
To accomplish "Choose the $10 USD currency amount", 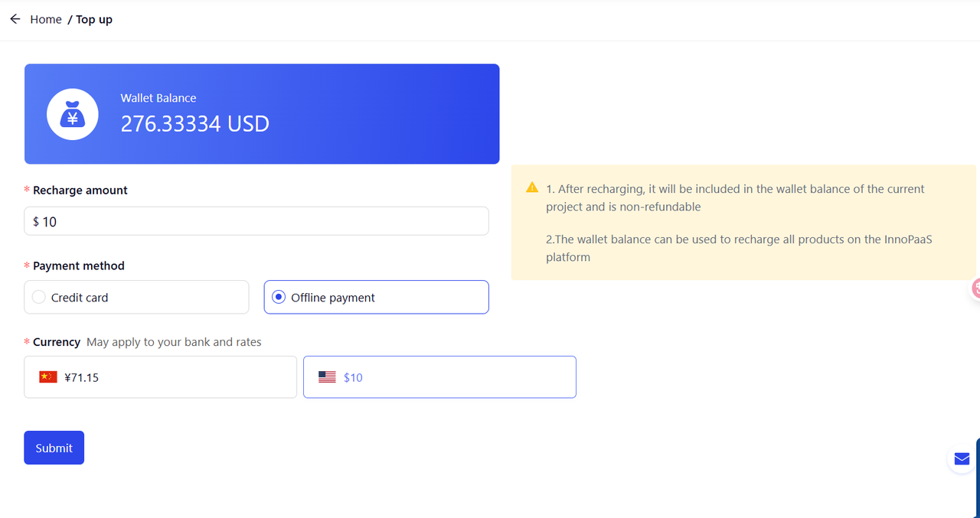I will point(353,377).
